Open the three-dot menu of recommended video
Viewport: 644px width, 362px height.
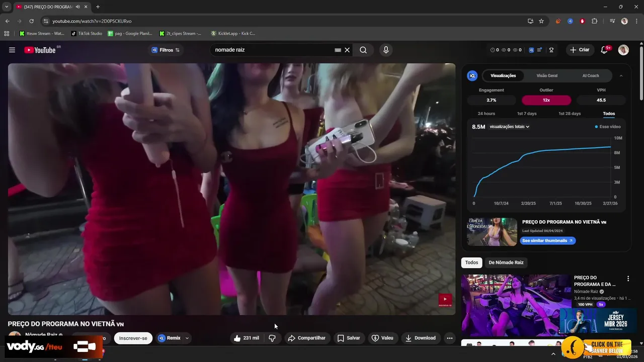point(628,279)
